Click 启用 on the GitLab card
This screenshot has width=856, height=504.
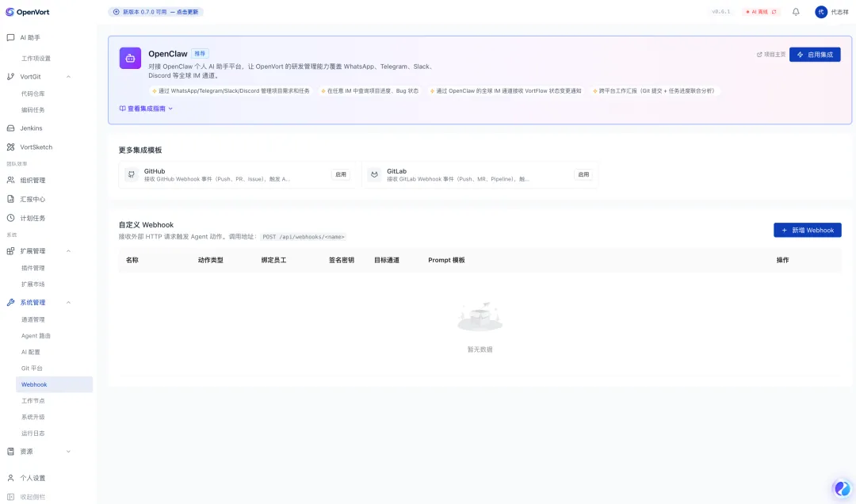point(583,174)
